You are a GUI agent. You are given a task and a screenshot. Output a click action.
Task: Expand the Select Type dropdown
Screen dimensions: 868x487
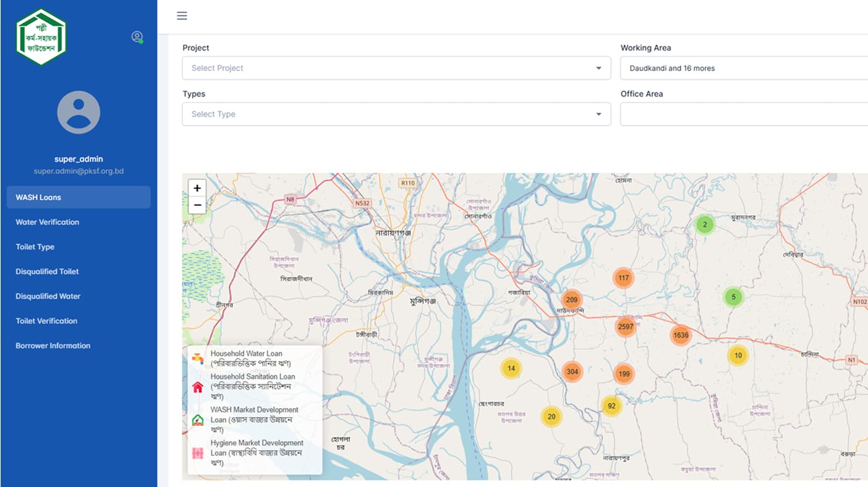pyautogui.click(x=396, y=114)
